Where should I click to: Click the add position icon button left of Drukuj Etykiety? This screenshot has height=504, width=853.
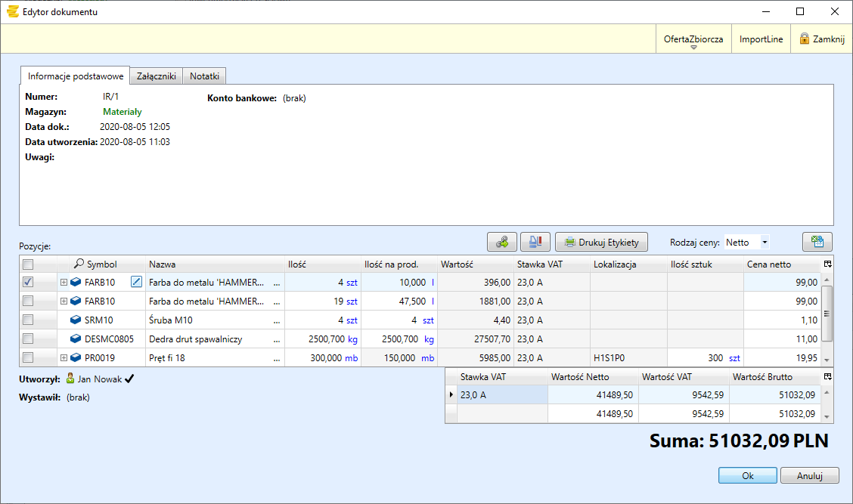pos(502,242)
